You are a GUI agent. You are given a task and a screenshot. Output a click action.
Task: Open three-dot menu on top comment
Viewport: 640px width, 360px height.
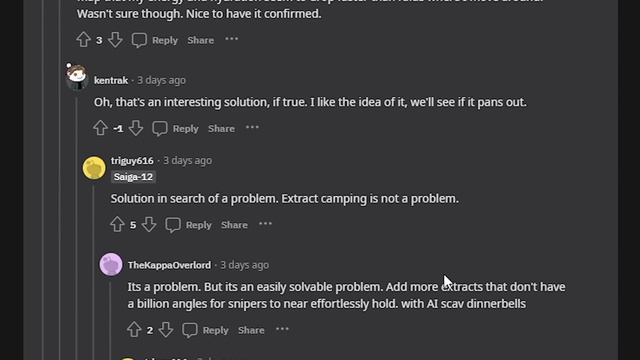pos(231,39)
